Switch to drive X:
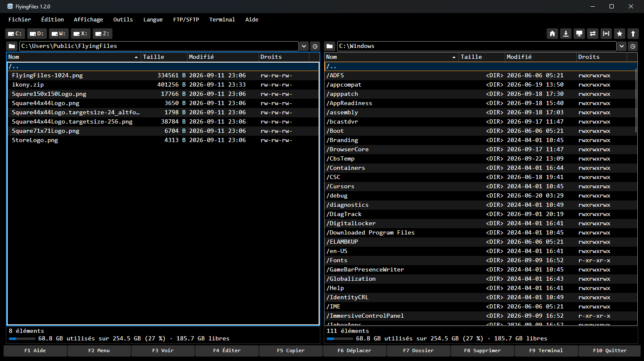This screenshot has height=361, width=644. (81, 34)
